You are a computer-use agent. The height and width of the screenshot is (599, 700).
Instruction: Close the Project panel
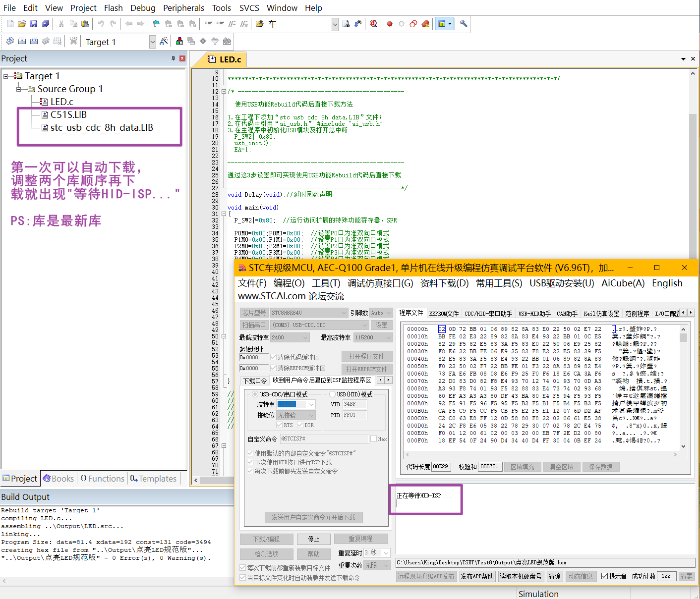[x=182, y=58]
